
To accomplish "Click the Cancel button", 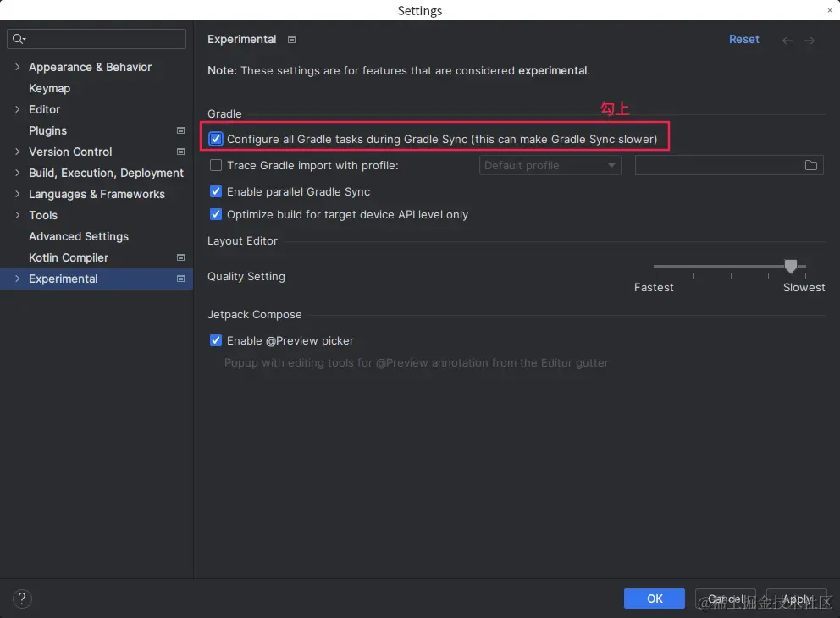I will (726, 599).
